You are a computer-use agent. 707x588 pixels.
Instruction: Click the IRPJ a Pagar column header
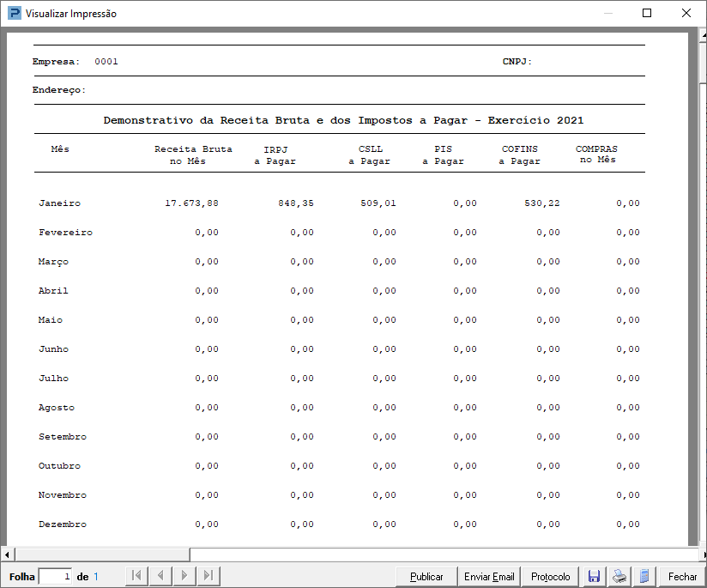pos(275,155)
